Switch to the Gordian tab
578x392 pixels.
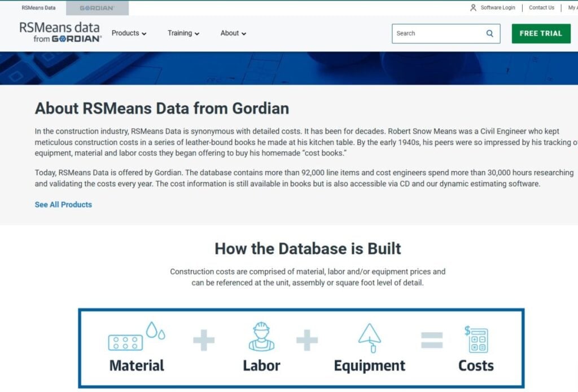(x=97, y=8)
